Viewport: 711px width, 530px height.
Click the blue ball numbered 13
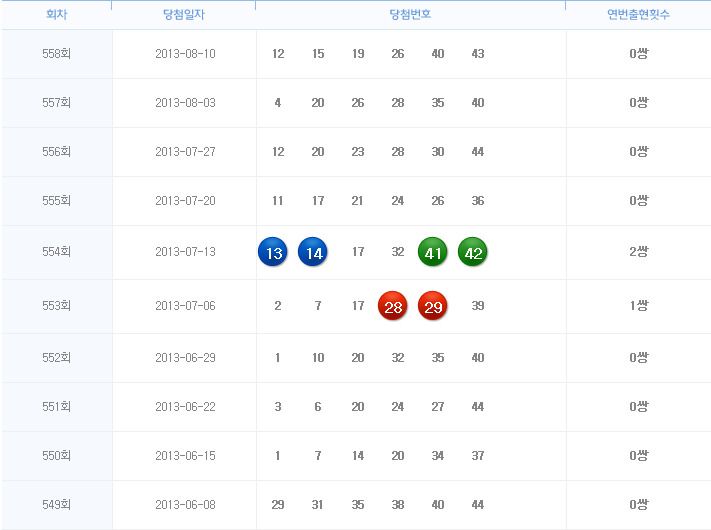[x=273, y=252]
